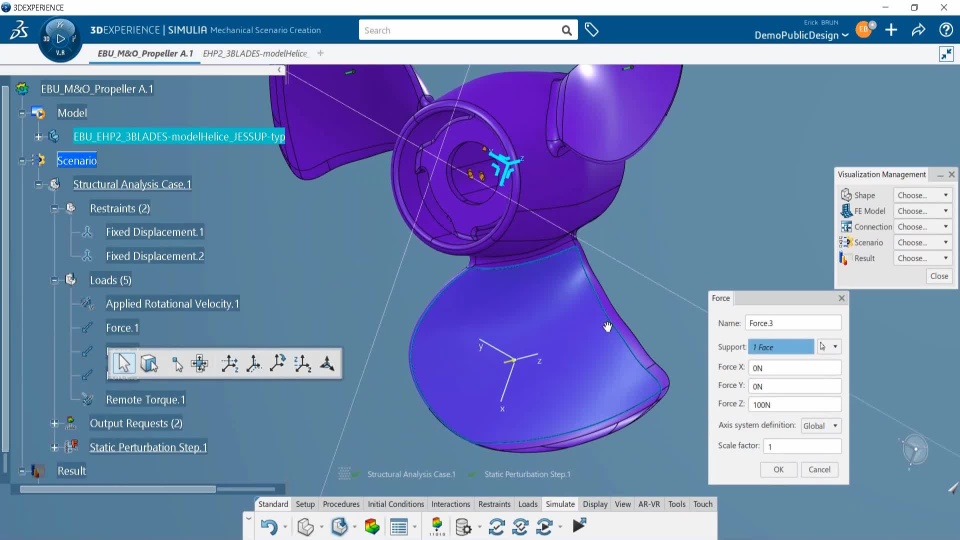Collapse the Model tree node

pyautogui.click(x=22, y=113)
